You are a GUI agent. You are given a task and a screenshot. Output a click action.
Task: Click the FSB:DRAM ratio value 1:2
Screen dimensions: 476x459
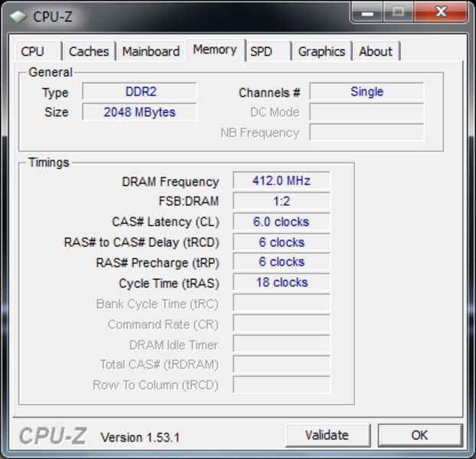click(x=282, y=201)
